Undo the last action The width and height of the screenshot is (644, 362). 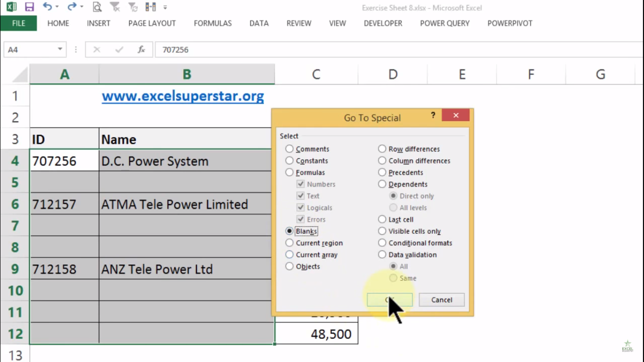[47, 7]
